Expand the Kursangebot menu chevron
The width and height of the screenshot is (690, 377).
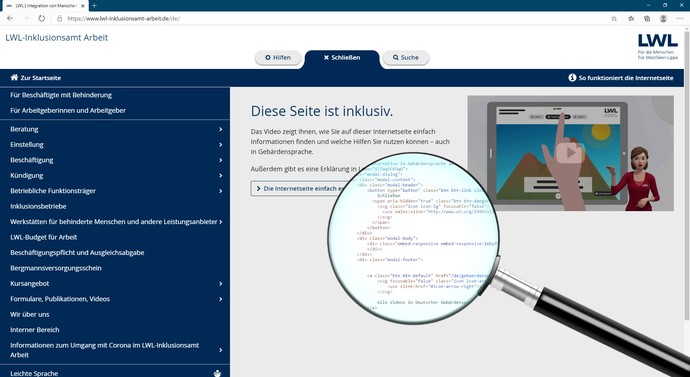pos(220,284)
